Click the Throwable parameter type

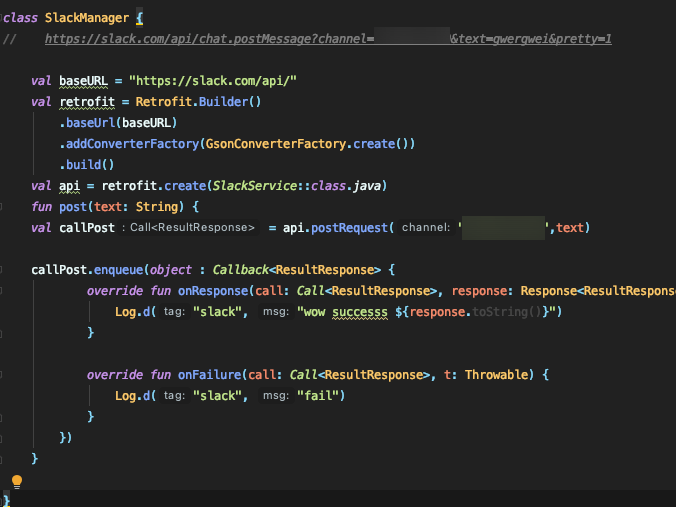point(496,375)
